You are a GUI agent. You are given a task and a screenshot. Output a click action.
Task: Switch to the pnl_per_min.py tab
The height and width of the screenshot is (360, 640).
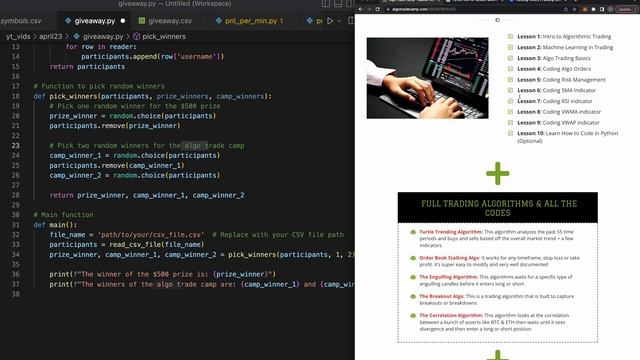254,20
